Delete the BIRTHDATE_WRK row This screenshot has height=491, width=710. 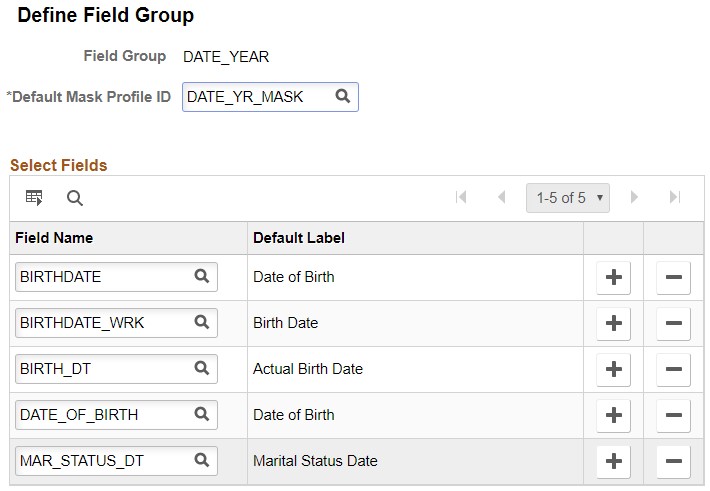[x=673, y=323]
